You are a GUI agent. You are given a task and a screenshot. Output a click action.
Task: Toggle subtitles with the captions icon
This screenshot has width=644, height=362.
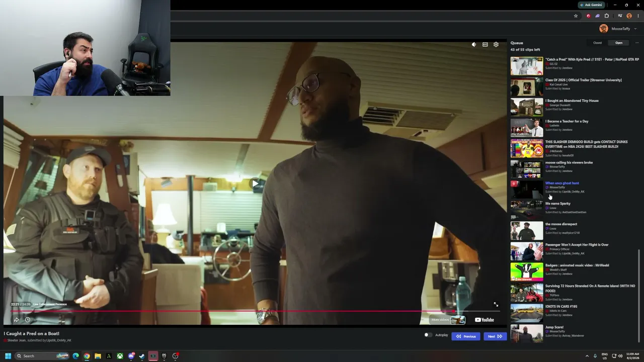[x=485, y=45]
